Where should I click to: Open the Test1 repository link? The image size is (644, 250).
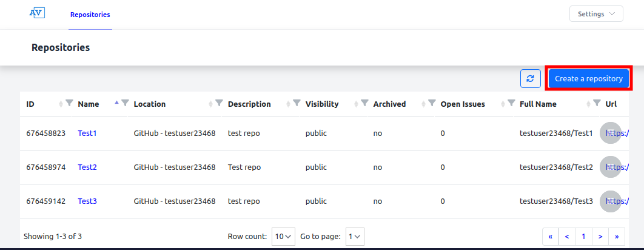87,133
